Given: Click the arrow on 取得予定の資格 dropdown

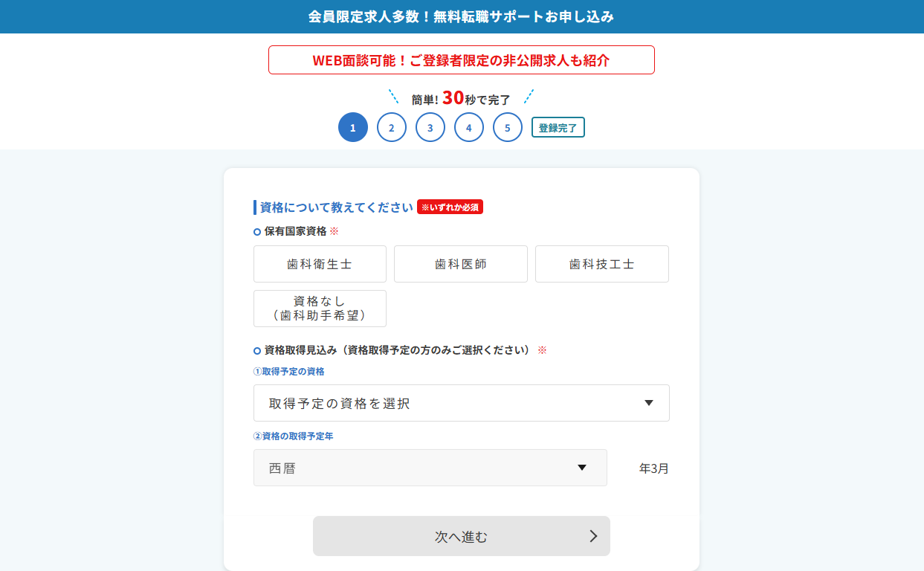Looking at the screenshot, I should pyautogui.click(x=648, y=403).
